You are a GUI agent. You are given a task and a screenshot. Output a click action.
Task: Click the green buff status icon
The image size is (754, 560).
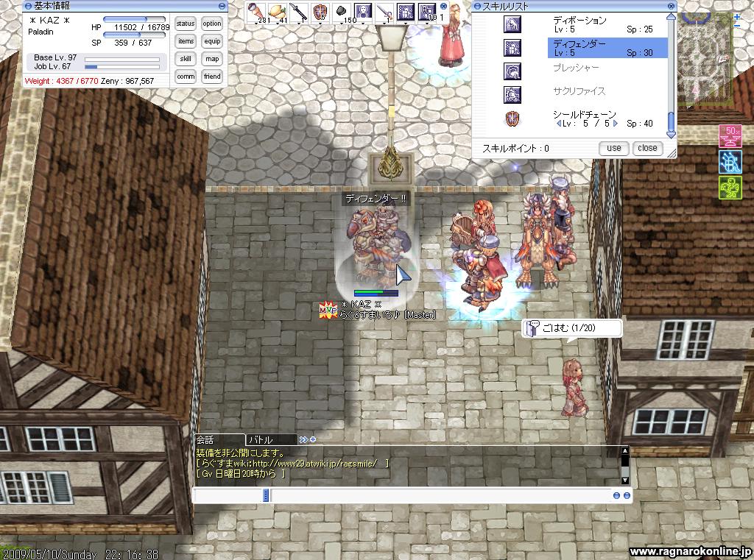point(730,188)
